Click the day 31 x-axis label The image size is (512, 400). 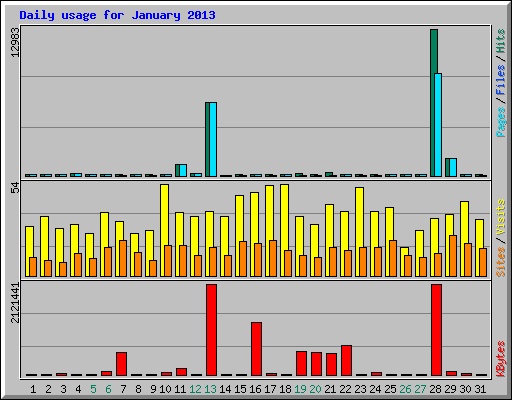tap(480, 389)
